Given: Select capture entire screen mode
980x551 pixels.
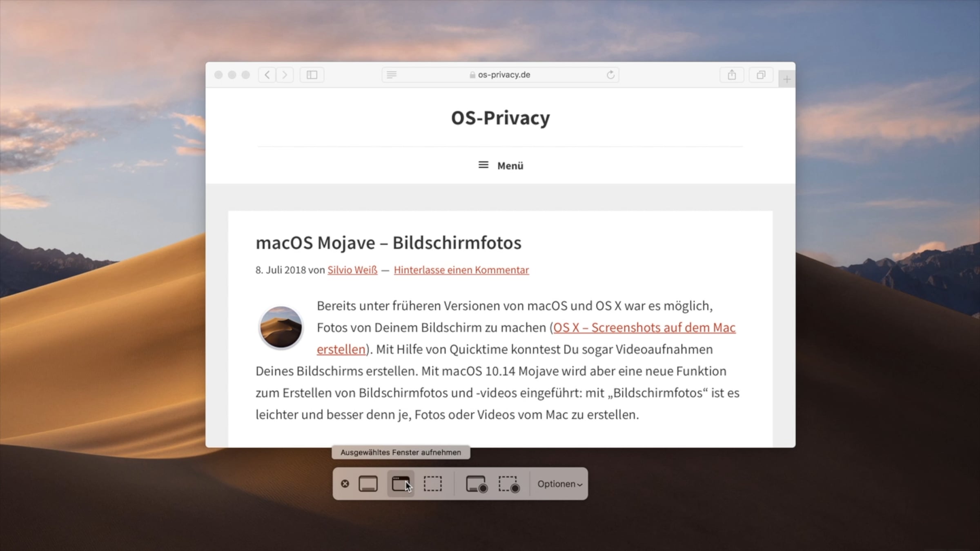Looking at the screenshot, I should pyautogui.click(x=368, y=484).
